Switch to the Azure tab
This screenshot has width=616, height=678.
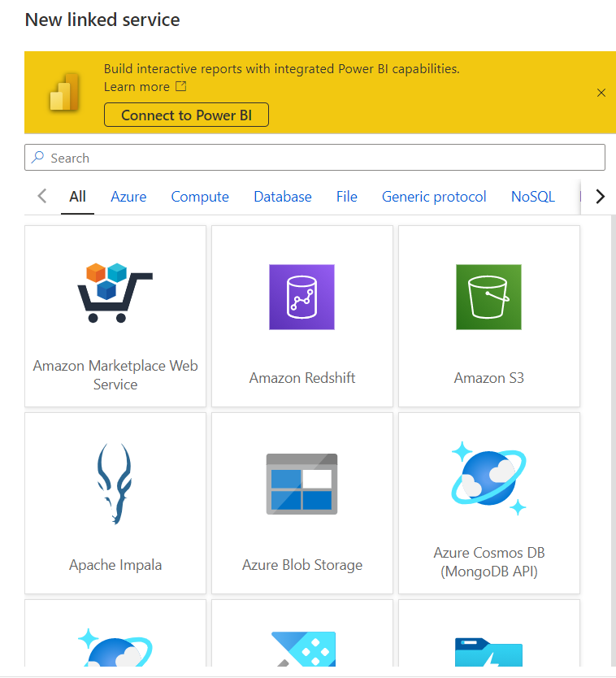[x=128, y=197]
